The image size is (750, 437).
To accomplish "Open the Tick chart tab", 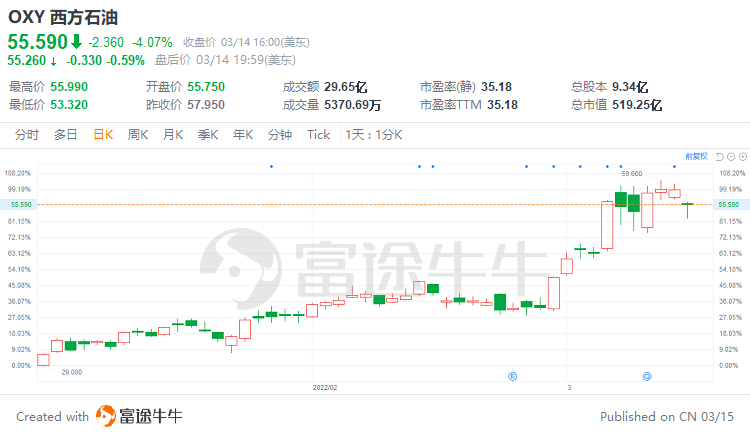I will tap(318, 135).
